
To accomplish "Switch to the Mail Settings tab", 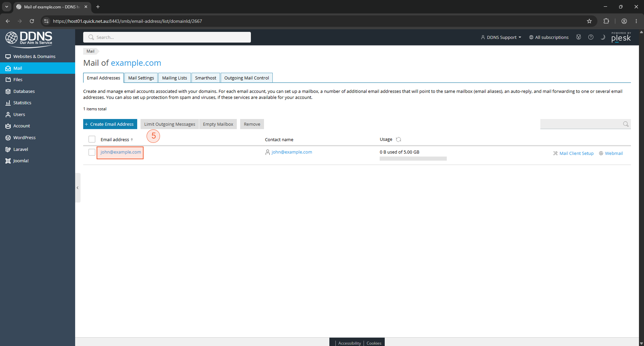I will [x=141, y=78].
